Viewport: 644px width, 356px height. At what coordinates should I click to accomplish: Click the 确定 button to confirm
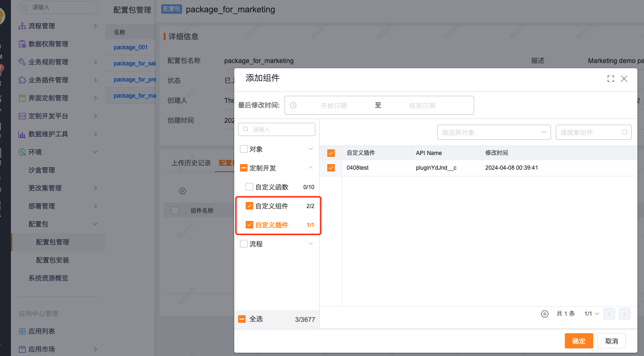(579, 341)
